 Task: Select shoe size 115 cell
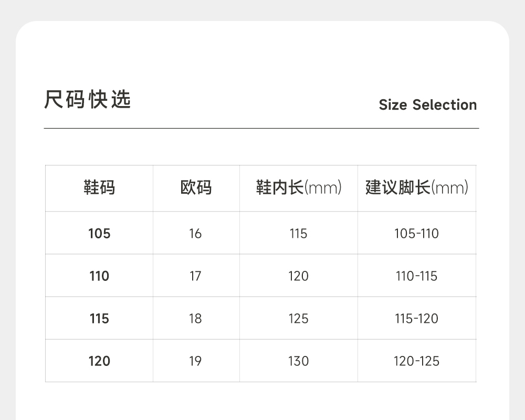[x=99, y=319]
